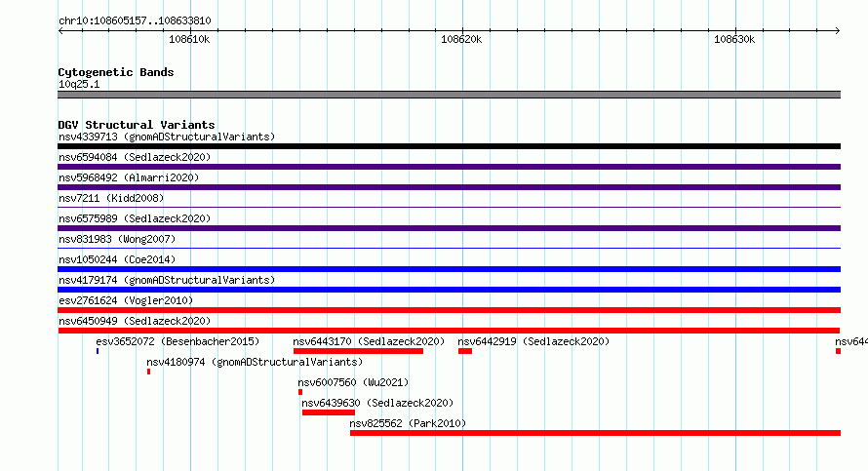
Task: Open nsv6443170 (Sedlazeck2020) label
Action: [x=369, y=341]
